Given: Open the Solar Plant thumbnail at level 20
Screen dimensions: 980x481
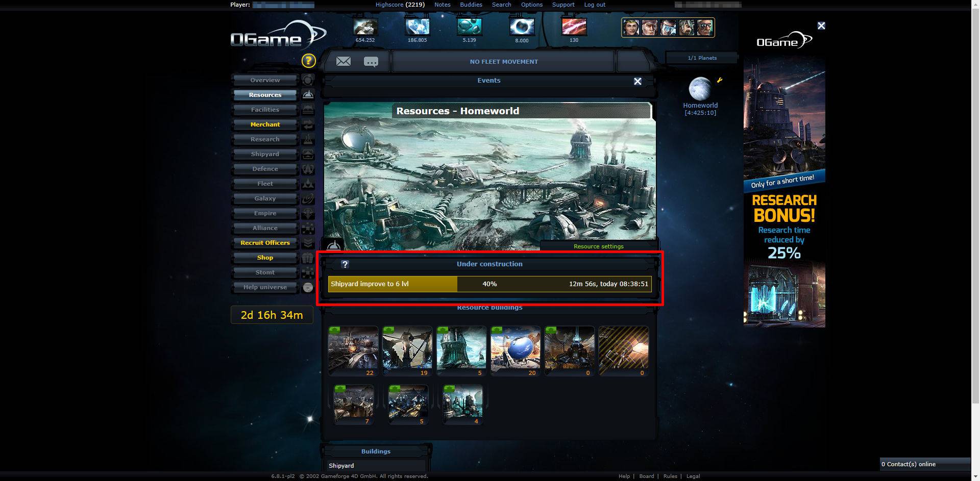Looking at the screenshot, I should (x=516, y=351).
